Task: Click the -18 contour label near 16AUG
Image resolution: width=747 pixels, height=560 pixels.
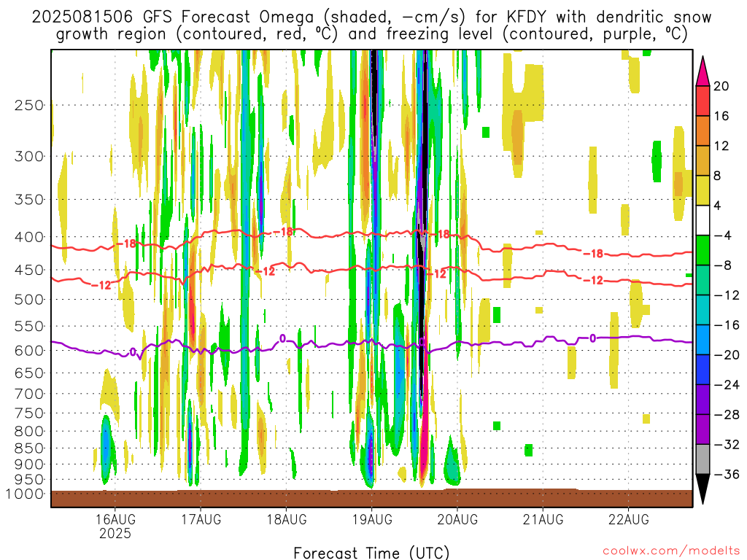Action: pos(126,244)
